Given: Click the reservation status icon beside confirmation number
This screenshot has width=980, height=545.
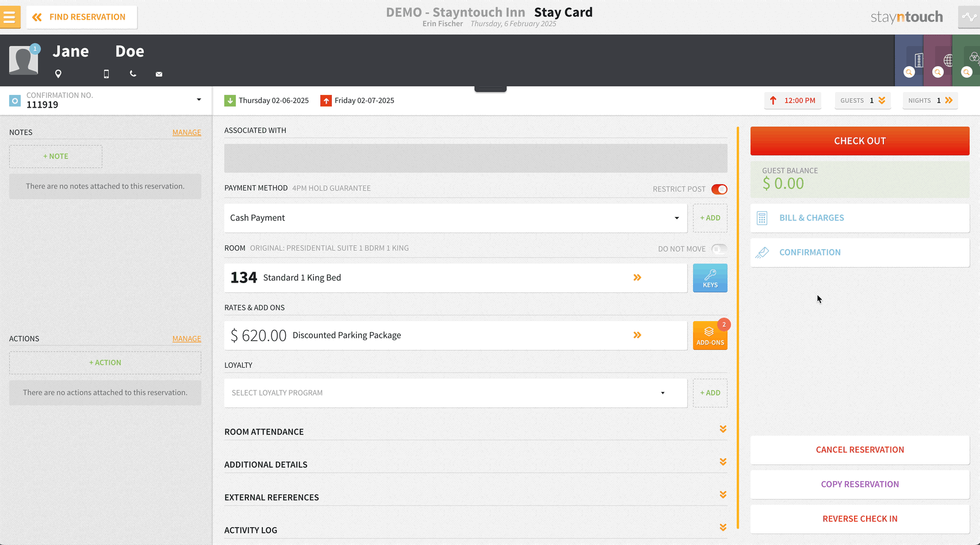Looking at the screenshot, I should [15, 101].
